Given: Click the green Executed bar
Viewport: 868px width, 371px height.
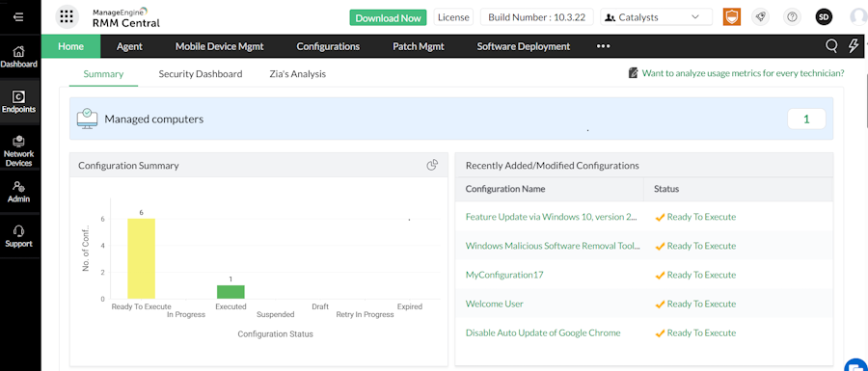Looking at the screenshot, I should coord(231,292).
